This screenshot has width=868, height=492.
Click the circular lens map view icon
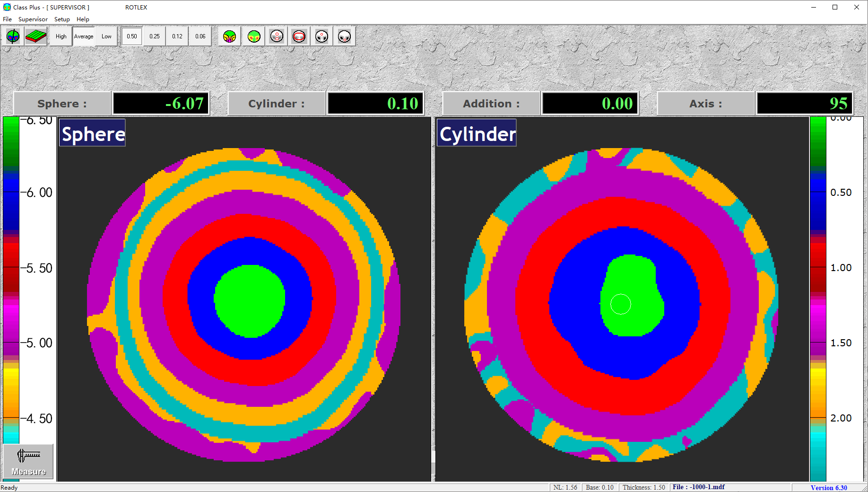tap(13, 36)
